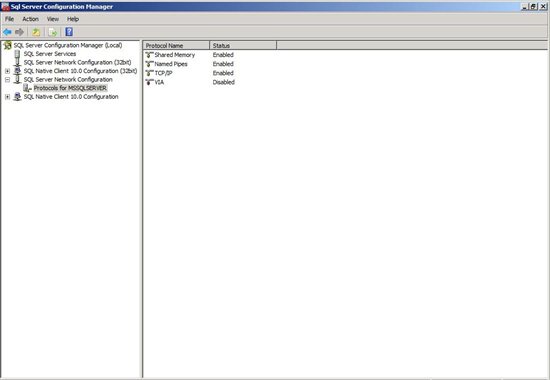Restore down the Configuration Manager window
The width and height of the screenshot is (550, 380).
[x=534, y=6]
